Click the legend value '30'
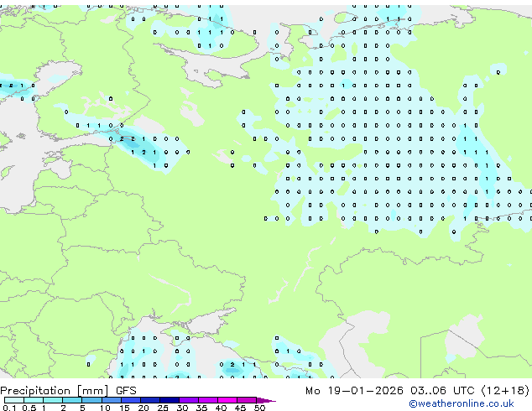Screen dimensions: 532x411 point(182,408)
